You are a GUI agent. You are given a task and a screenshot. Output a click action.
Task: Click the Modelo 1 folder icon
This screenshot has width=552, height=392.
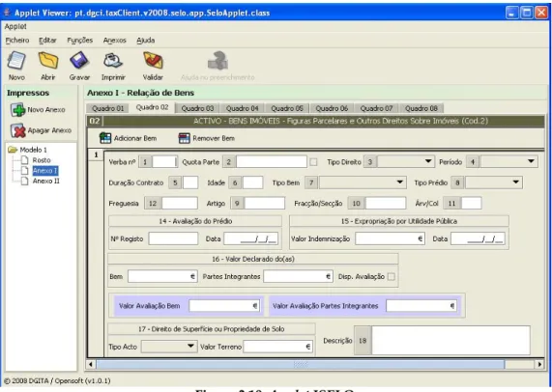click(13, 150)
